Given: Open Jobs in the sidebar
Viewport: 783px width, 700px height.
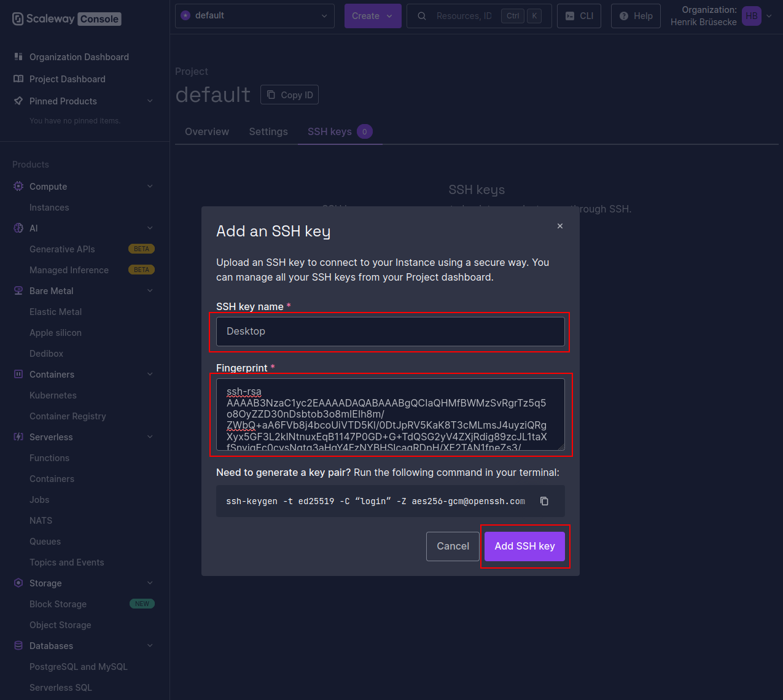Looking at the screenshot, I should point(39,499).
